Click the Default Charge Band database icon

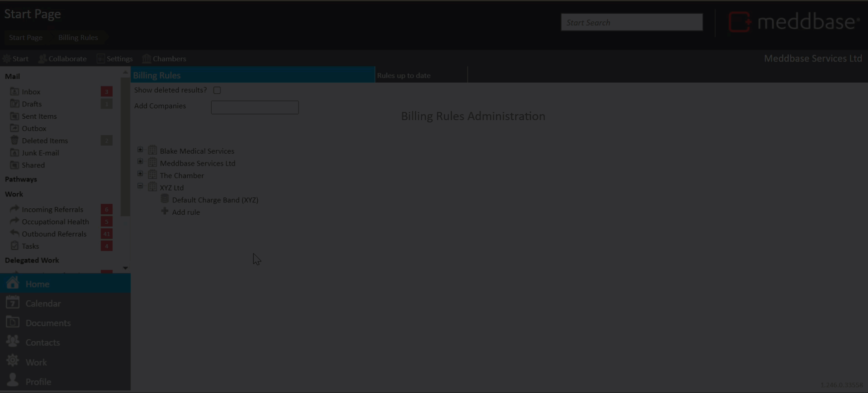pos(165,199)
